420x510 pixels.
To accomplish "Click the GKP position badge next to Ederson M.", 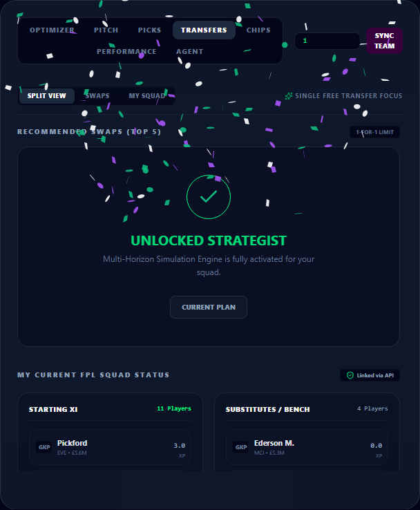I will 241,447.
